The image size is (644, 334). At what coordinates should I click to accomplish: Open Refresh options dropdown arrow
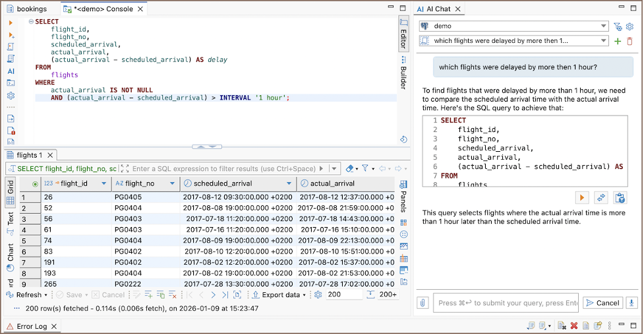(x=45, y=295)
